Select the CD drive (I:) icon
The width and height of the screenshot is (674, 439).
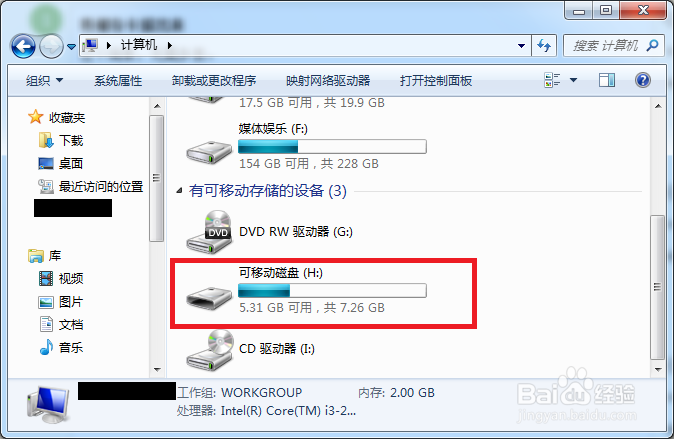(x=210, y=350)
